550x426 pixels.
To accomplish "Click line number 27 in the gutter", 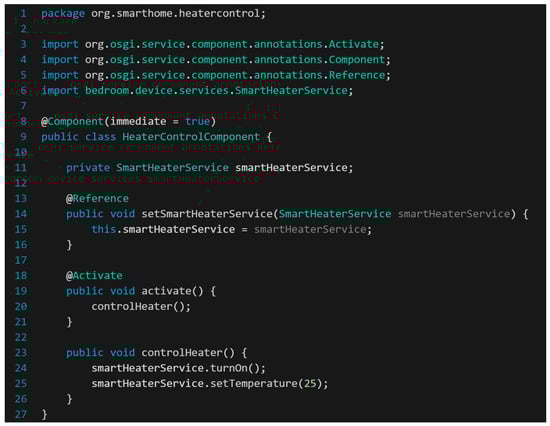I will coord(21,414).
